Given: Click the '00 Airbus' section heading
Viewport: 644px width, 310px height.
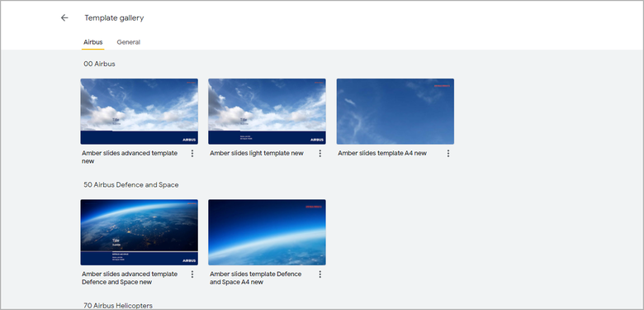Looking at the screenshot, I should [99, 64].
